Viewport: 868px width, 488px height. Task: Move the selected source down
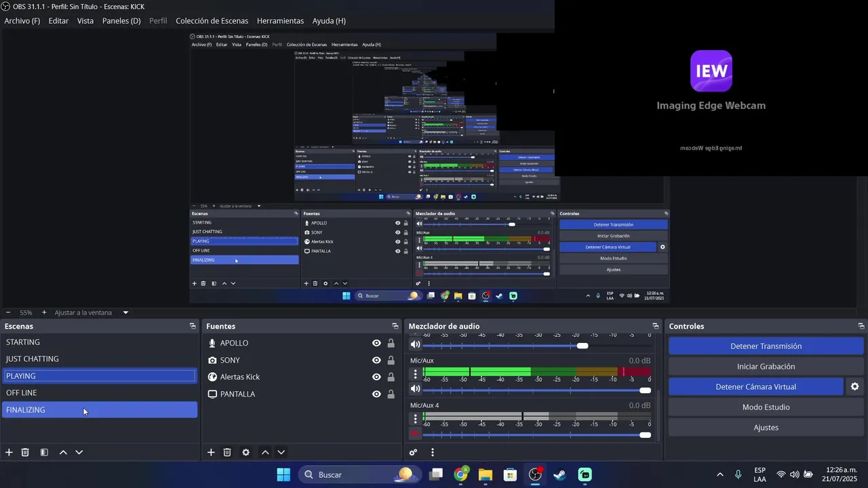point(281,452)
